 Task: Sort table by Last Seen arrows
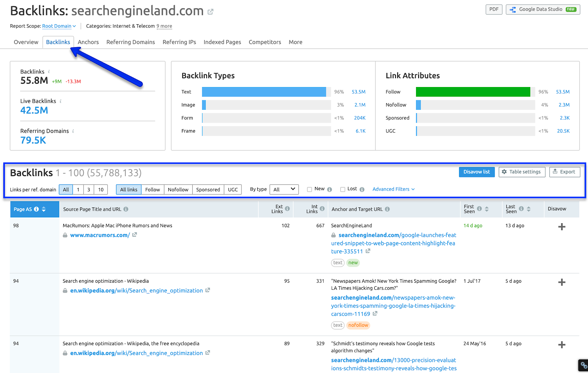[x=528, y=209]
